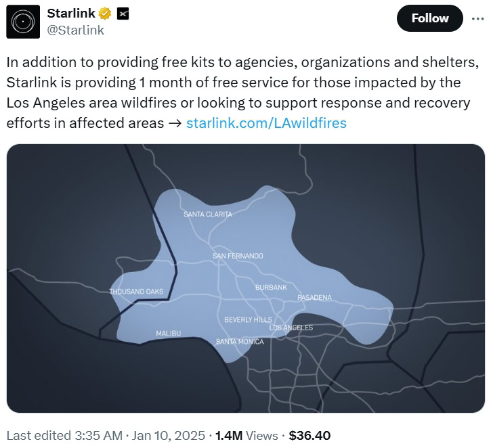This screenshot has height=448, width=491.
Task: Click the X affiliate badge beside Starlink
Action: click(x=123, y=14)
